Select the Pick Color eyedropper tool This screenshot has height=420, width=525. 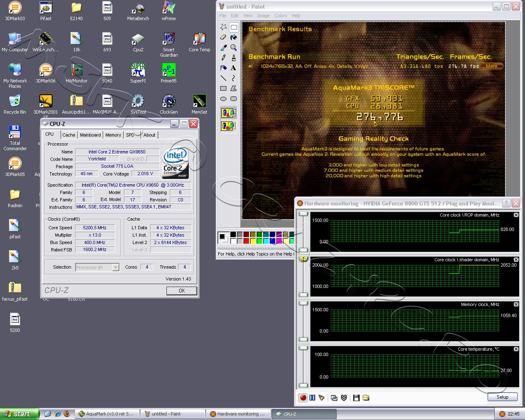coord(224,48)
